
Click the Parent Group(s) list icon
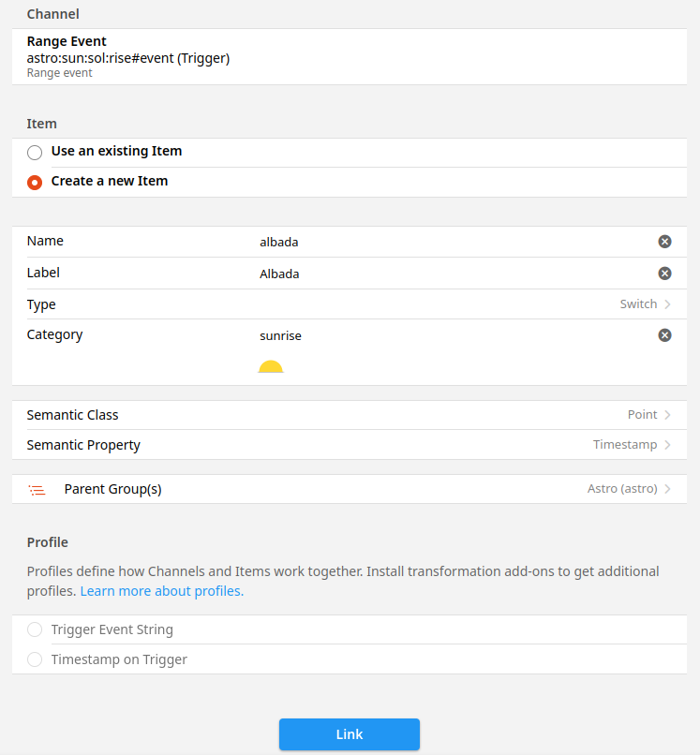click(37, 489)
